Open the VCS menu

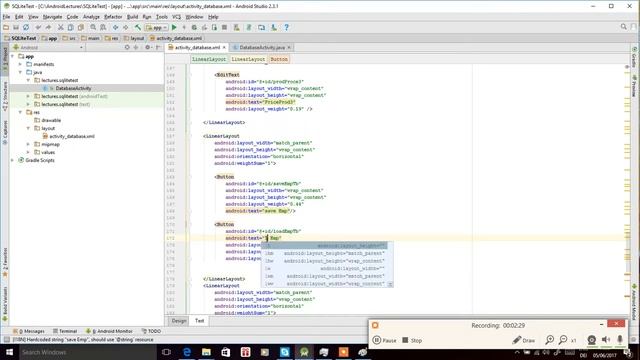(x=176, y=17)
